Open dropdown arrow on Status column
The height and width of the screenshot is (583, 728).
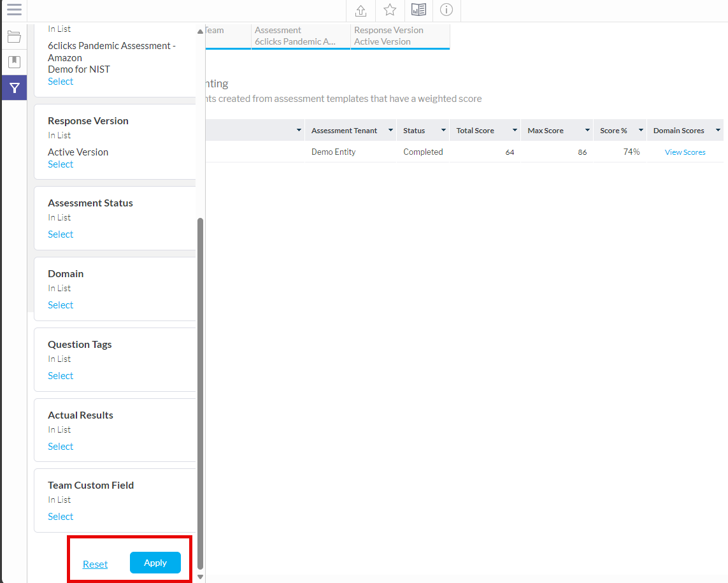443,131
